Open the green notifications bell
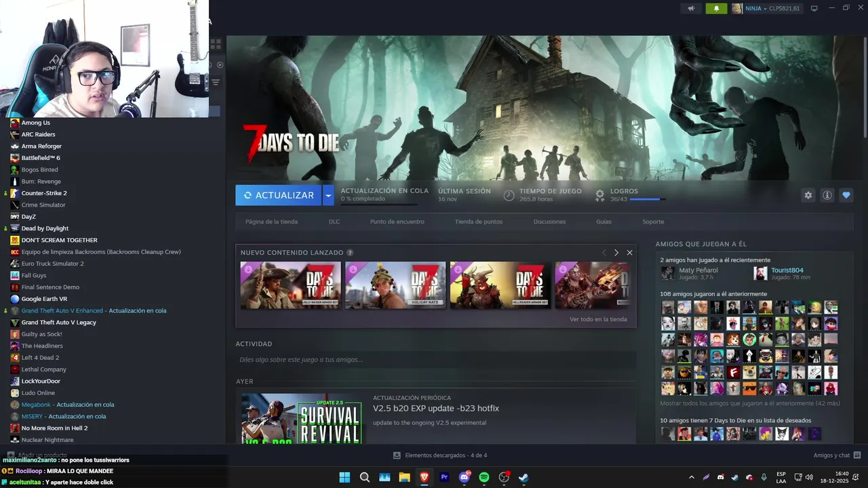868x488 pixels. point(716,9)
